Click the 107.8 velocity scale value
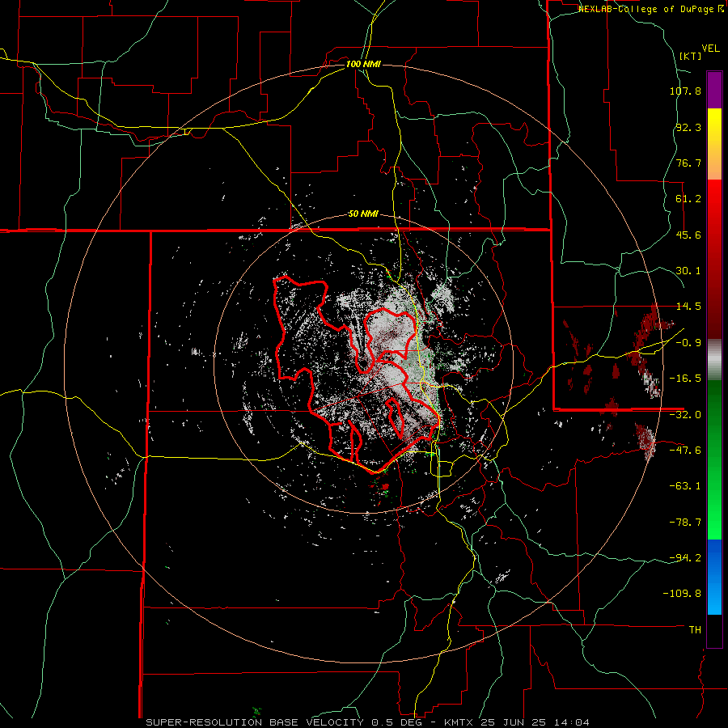This screenshot has height=728, width=728. pos(685,91)
